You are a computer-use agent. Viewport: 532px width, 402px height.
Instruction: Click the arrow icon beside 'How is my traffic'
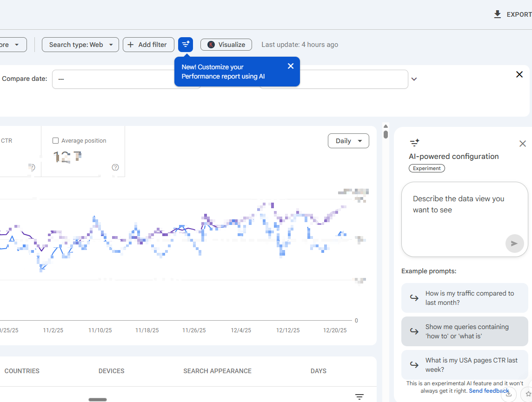(414, 298)
